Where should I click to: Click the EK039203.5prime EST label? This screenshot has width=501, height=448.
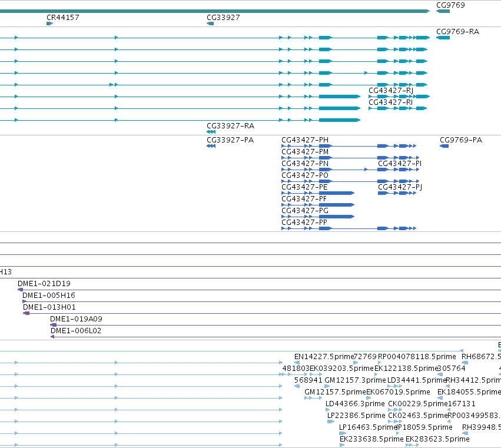point(341,369)
